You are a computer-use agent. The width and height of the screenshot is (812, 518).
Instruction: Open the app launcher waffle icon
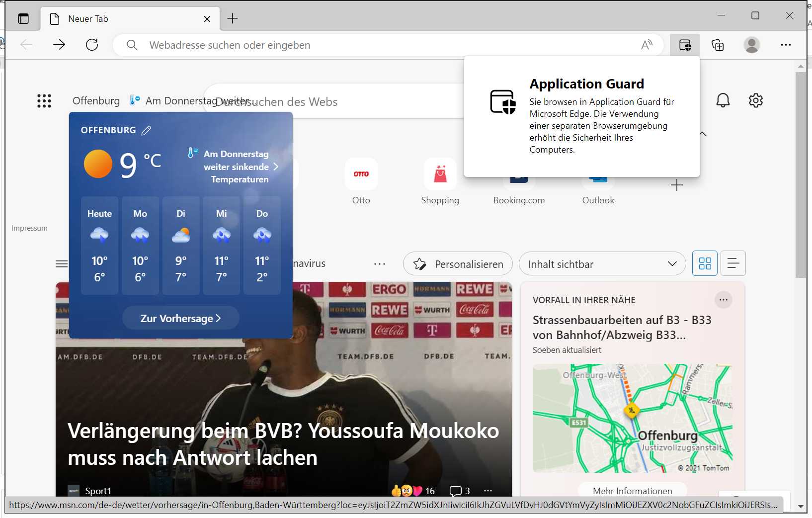[x=44, y=100]
